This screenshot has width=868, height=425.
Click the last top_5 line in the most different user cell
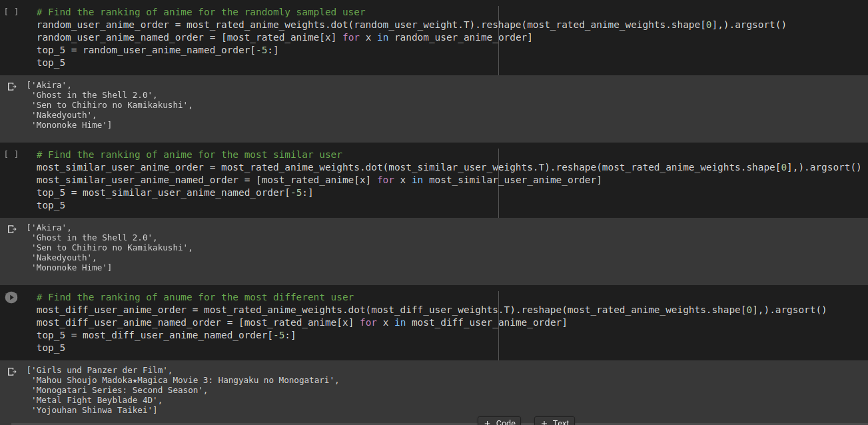click(x=51, y=348)
